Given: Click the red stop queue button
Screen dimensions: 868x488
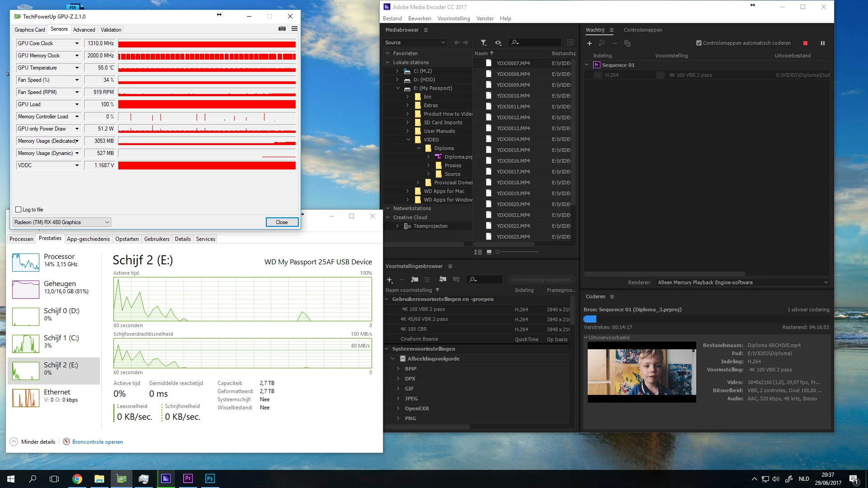Looking at the screenshot, I should click(x=805, y=43).
